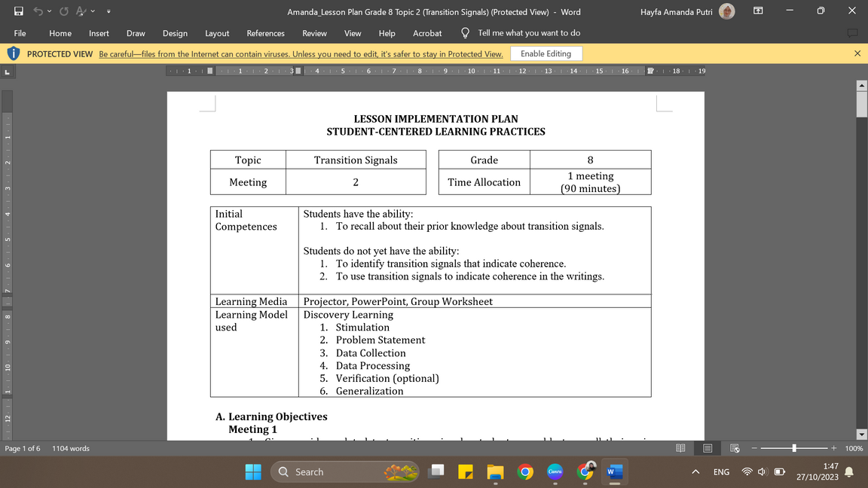Click the zoom in plus icon
Image resolution: width=868 pixels, height=488 pixels.
pos(833,448)
